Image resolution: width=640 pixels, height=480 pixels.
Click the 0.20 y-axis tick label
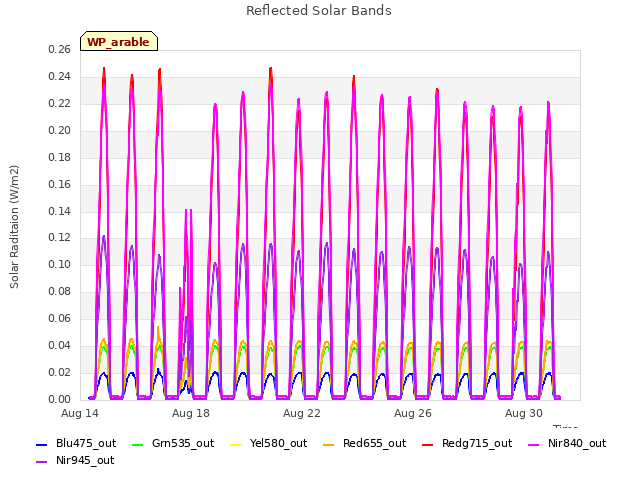click(59, 130)
